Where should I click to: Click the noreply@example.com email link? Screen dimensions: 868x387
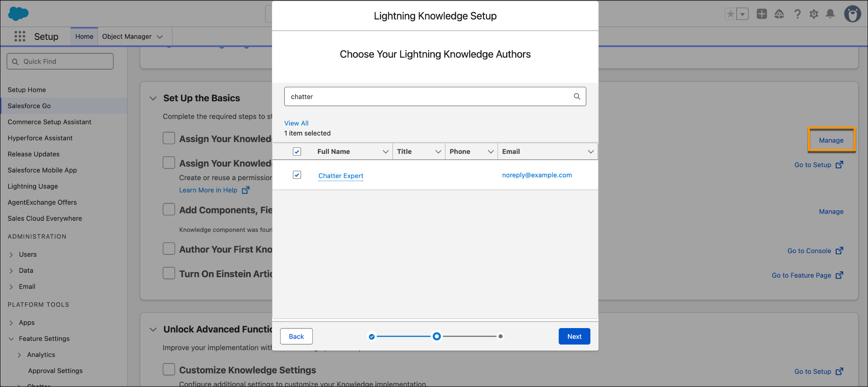537,175
